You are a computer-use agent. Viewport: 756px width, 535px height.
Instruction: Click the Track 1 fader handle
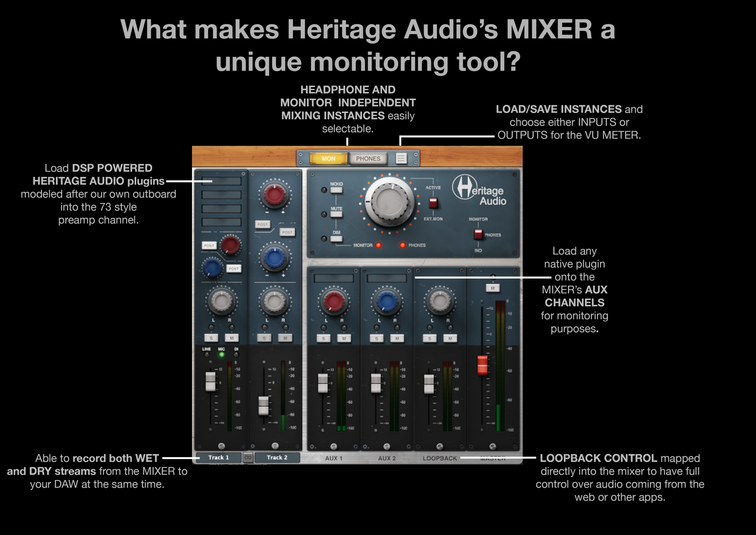(x=210, y=382)
